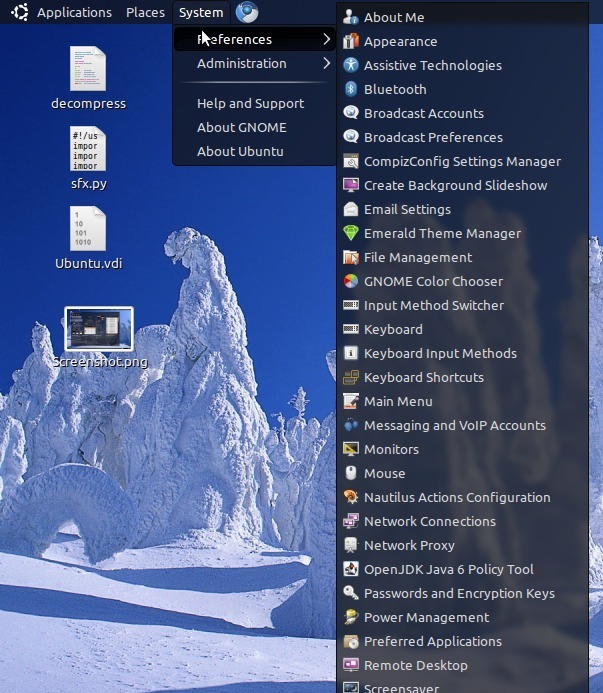The image size is (603, 693).
Task: Click the Messaging and VoIP Accounts icon
Action: point(351,425)
